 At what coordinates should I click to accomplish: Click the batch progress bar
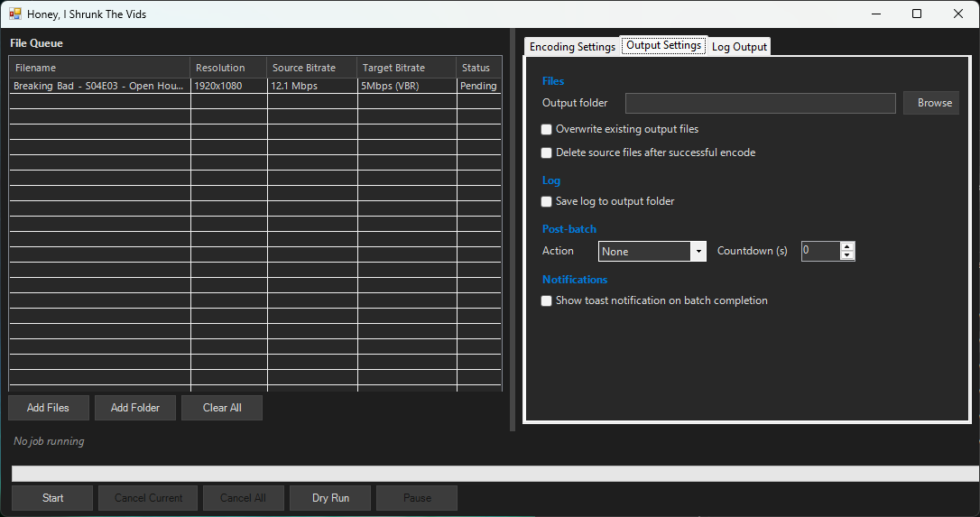click(x=495, y=474)
